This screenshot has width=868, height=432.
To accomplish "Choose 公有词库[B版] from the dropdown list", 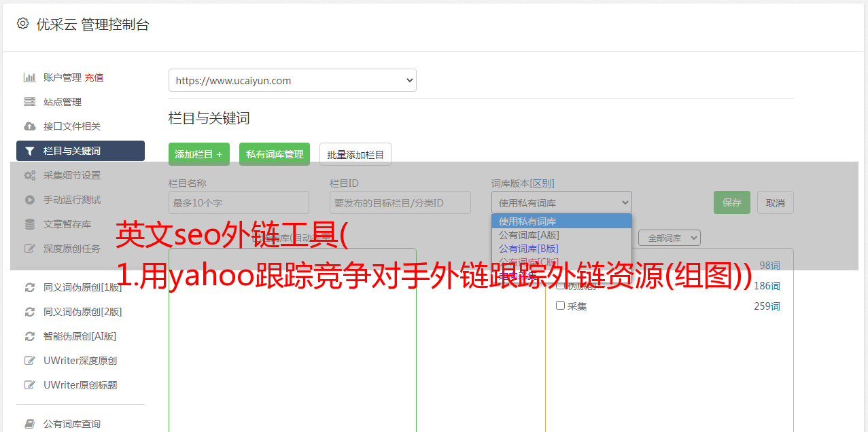I will [x=561, y=249].
